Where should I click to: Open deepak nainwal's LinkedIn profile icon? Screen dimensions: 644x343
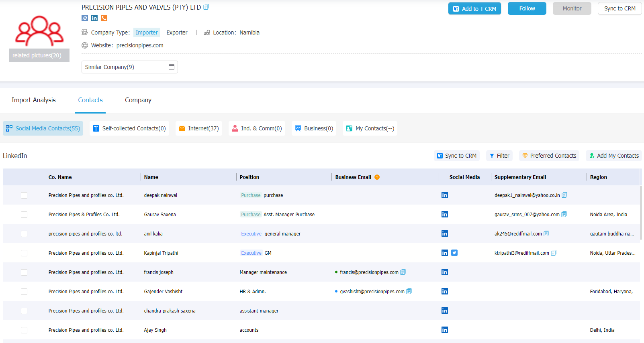[445, 195]
